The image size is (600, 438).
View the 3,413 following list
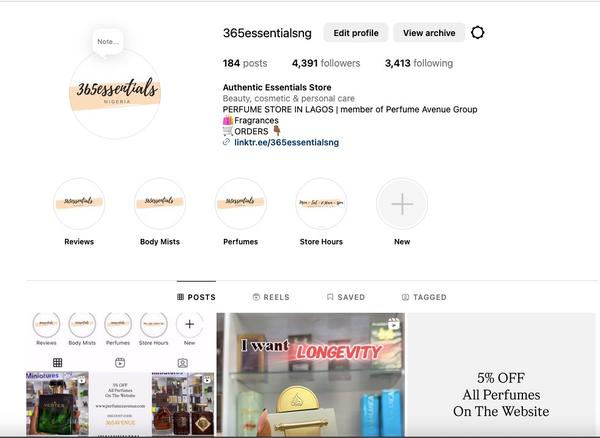click(419, 63)
